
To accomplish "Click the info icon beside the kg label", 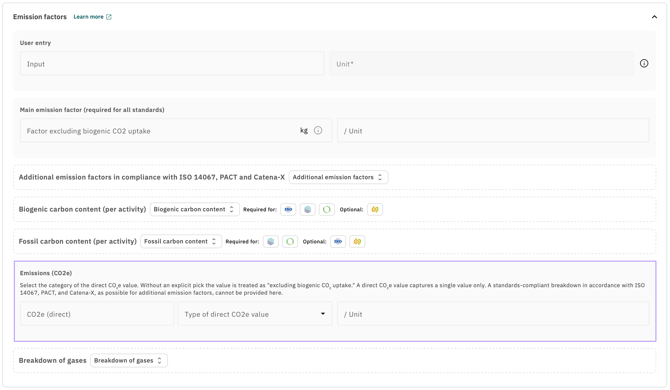I will 318,130.
